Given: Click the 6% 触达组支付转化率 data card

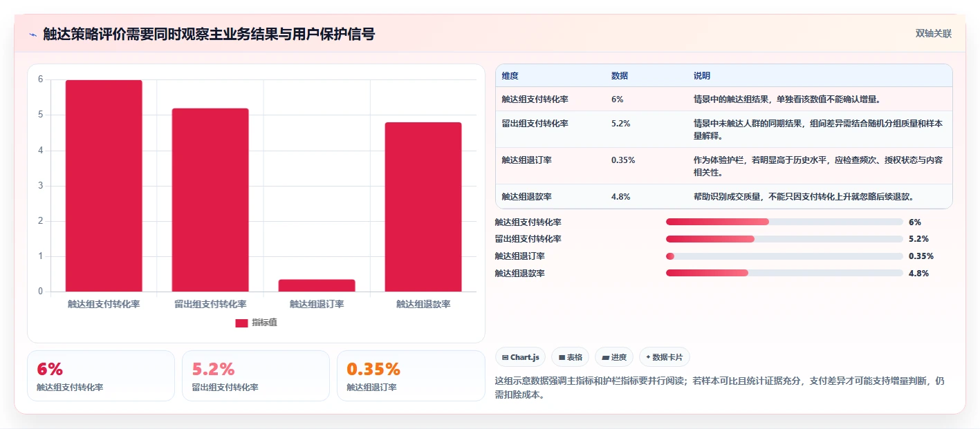Looking at the screenshot, I should click(101, 376).
